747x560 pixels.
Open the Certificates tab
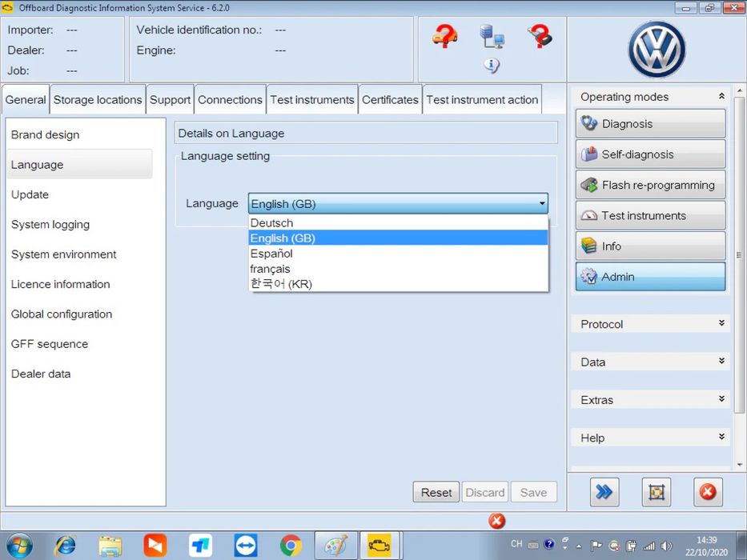pyautogui.click(x=390, y=99)
